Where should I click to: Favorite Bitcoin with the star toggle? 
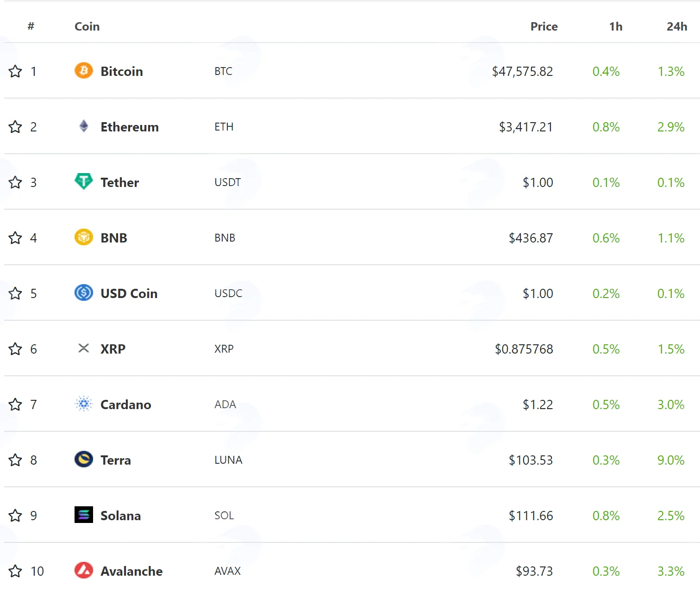pos(15,71)
